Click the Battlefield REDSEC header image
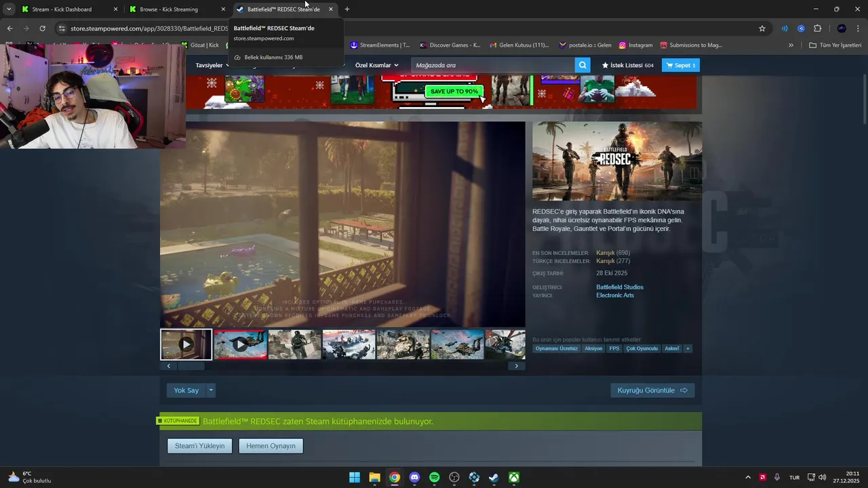Screen dimensions: 868x488 click(x=617, y=161)
